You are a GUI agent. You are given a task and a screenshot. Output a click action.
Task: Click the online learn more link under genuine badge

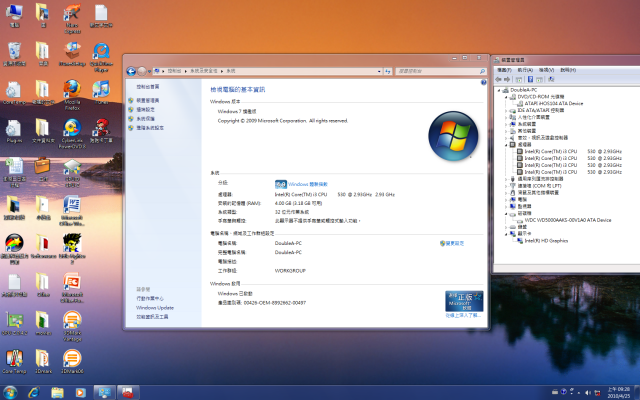(463, 316)
